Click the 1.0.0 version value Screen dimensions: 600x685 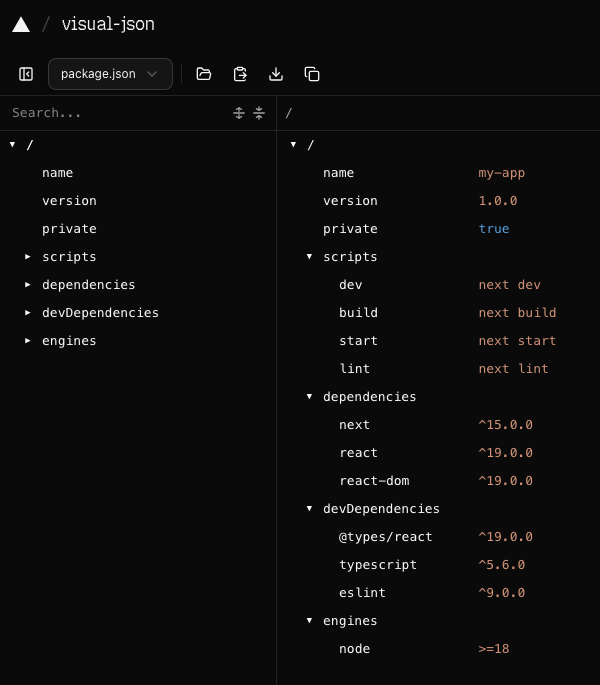point(498,201)
